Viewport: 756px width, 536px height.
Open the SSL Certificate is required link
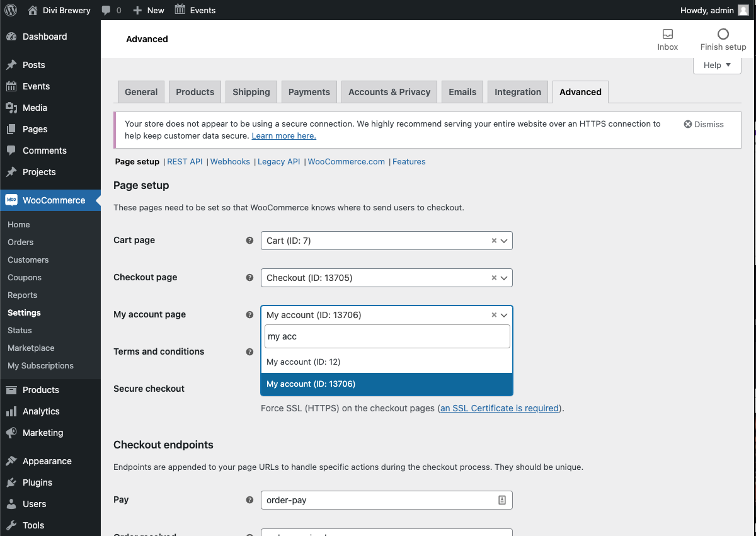pos(500,408)
